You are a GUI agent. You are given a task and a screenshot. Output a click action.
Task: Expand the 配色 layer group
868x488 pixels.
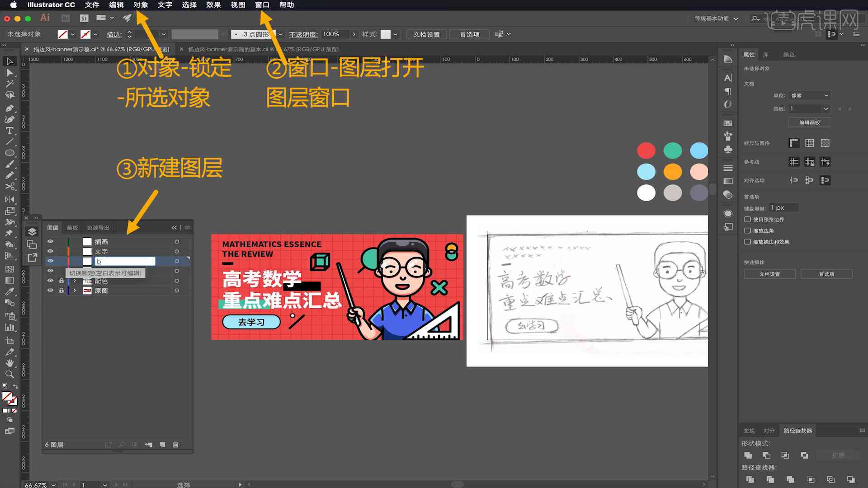[x=74, y=281]
